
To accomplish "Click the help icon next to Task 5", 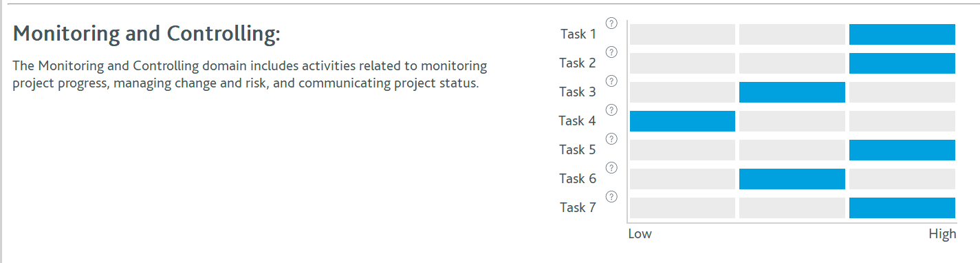I will pyautogui.click(x=611, y=139).
